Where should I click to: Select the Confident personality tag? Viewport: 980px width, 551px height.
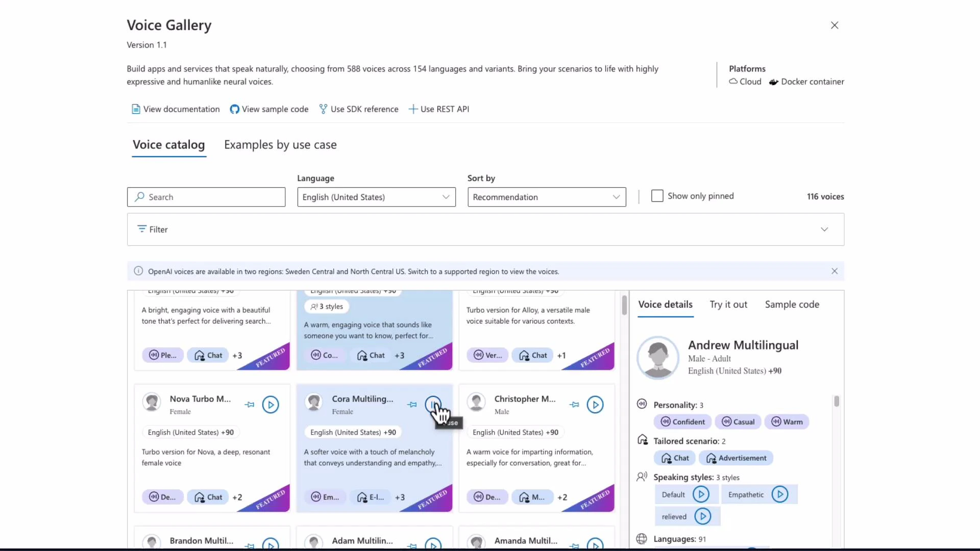(682, 422)
